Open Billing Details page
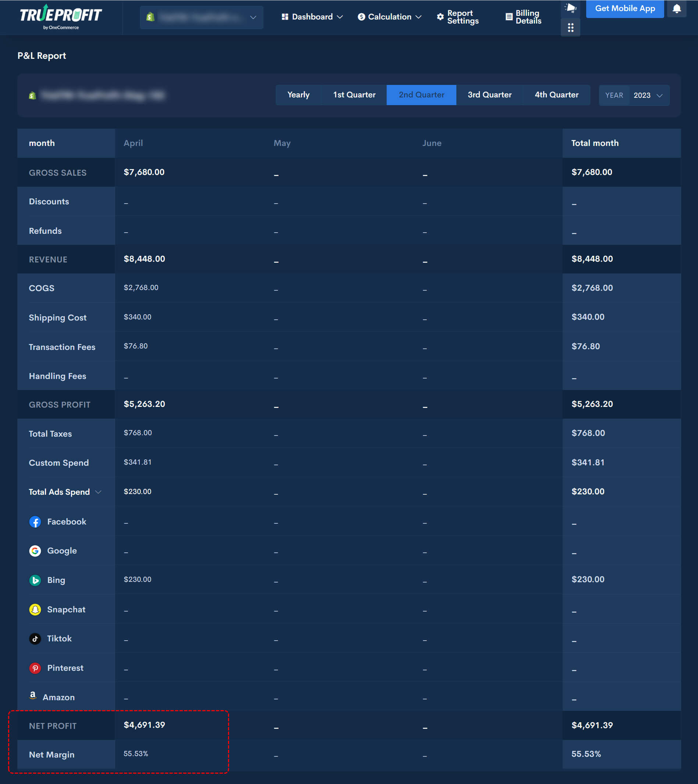 coord(524,17)
